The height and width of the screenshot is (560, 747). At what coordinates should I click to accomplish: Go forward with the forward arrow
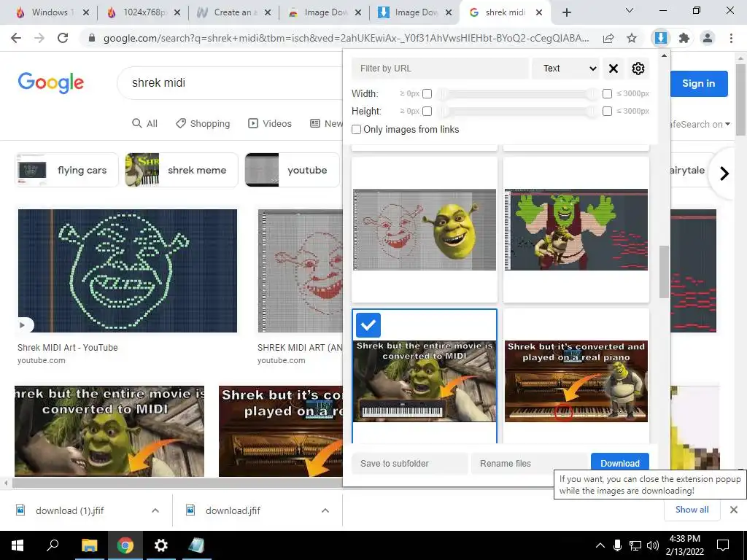39,38
